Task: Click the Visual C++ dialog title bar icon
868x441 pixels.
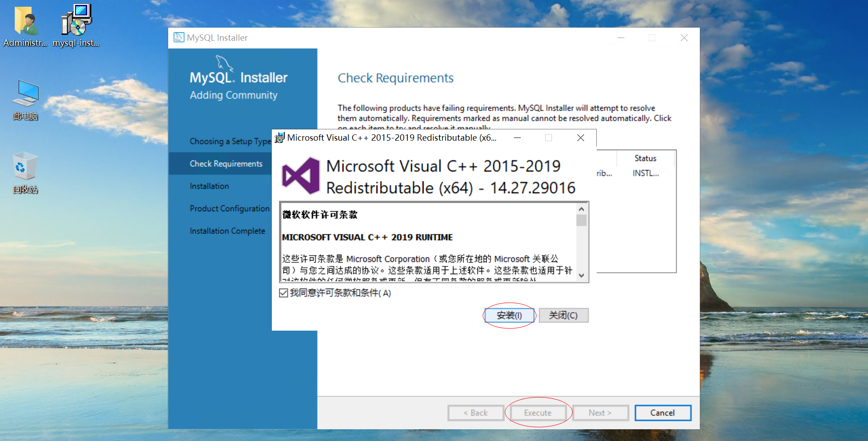Action: [280, 138]
